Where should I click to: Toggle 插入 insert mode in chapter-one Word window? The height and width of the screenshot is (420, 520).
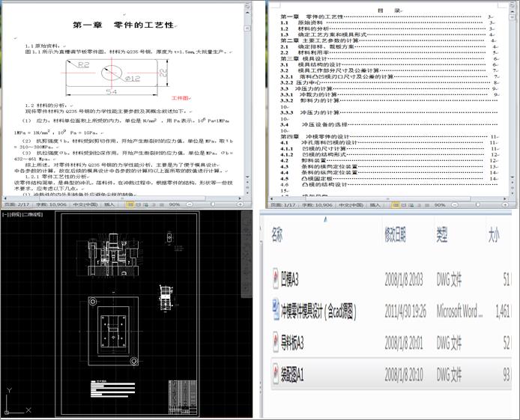tap(109, 204)
